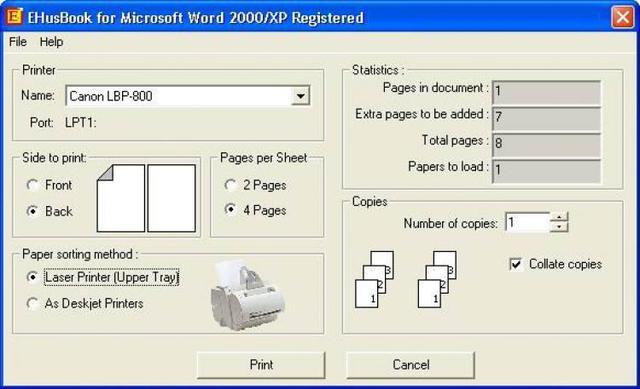Image resolution: width=640 pixels, height=389 pixels.
Task: Choose the 2 Pages per sheet option
Action: tap(231, 185)
